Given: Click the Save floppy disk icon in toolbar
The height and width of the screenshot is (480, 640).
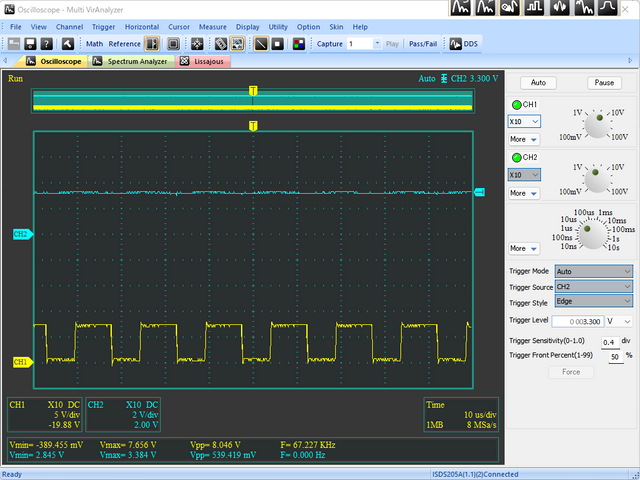Looking at the screenshot, I should (30, 44).
